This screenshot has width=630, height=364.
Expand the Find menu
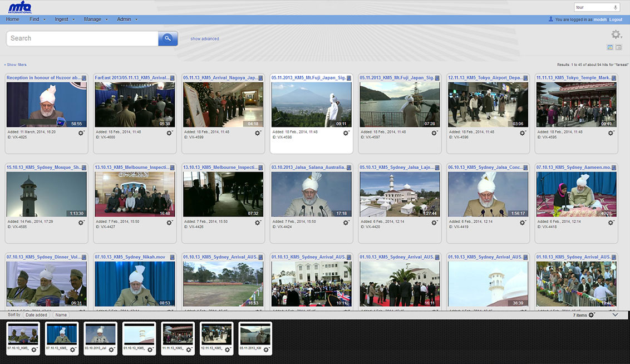[37, 19]
